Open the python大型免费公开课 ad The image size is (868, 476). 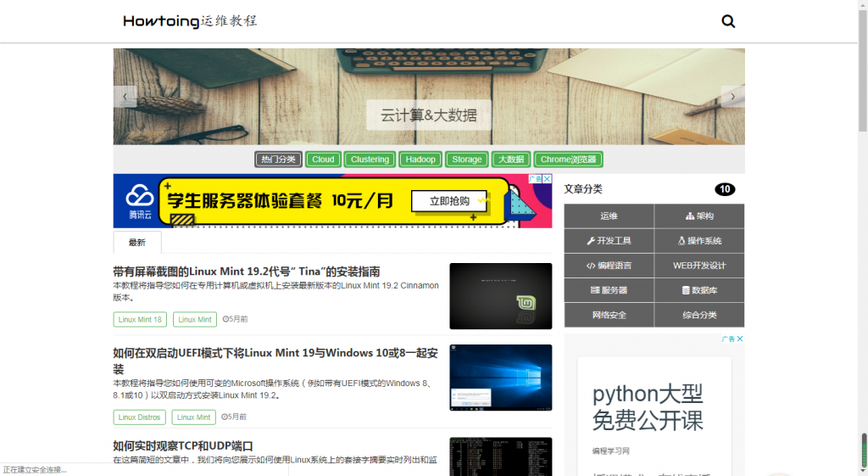click(648, 407)
